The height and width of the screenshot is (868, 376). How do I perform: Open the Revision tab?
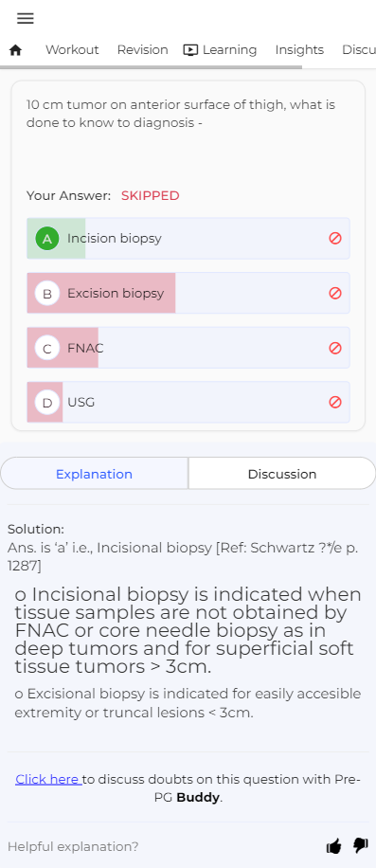click(143, 50)
